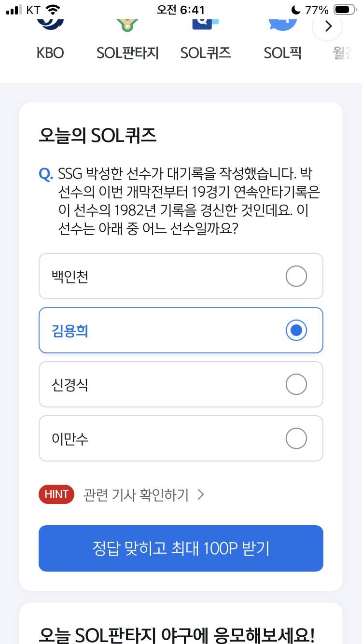Tap the 이만수 answer option row

point(181,439)
